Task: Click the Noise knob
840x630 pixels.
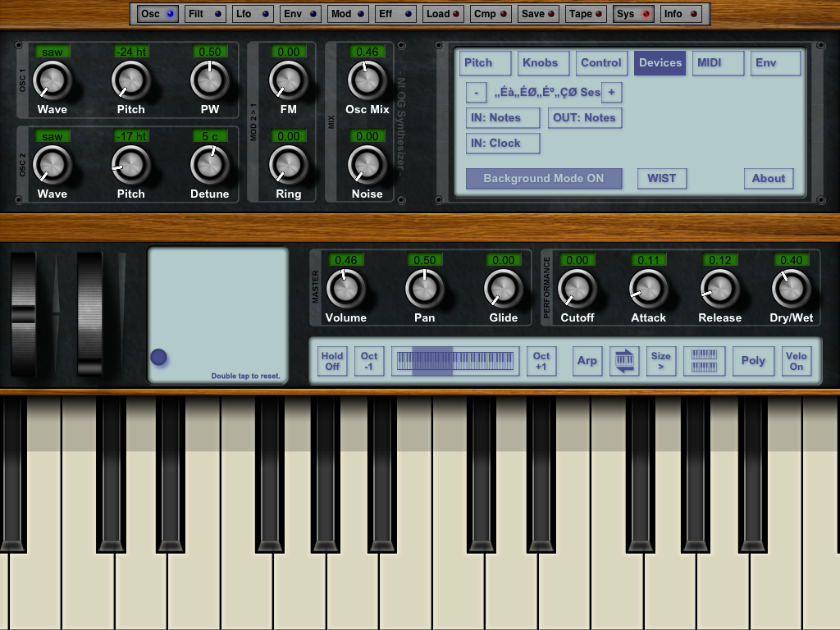Action: (367, 164)
